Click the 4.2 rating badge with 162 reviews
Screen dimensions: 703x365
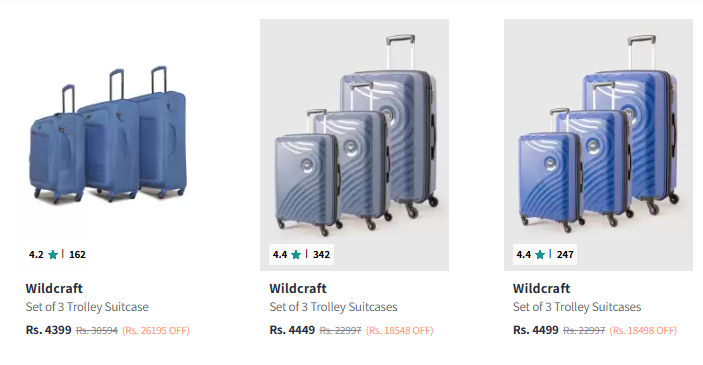point(57,255)
